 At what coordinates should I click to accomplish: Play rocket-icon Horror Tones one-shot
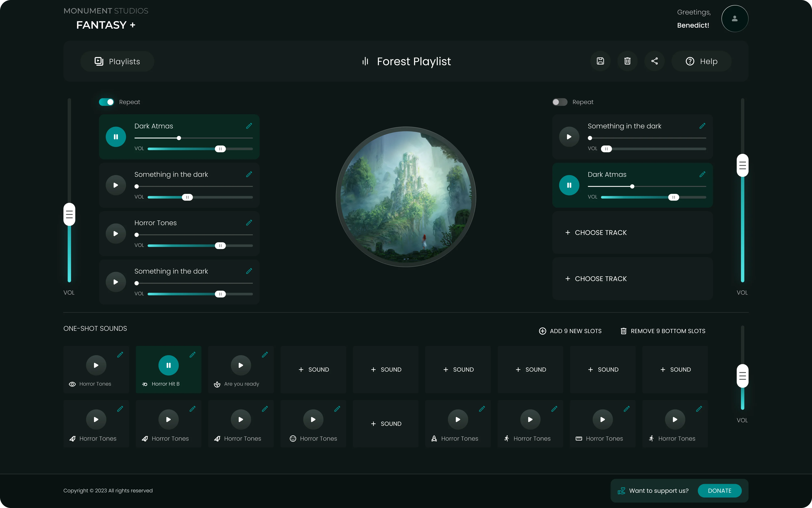coord(458,419)
